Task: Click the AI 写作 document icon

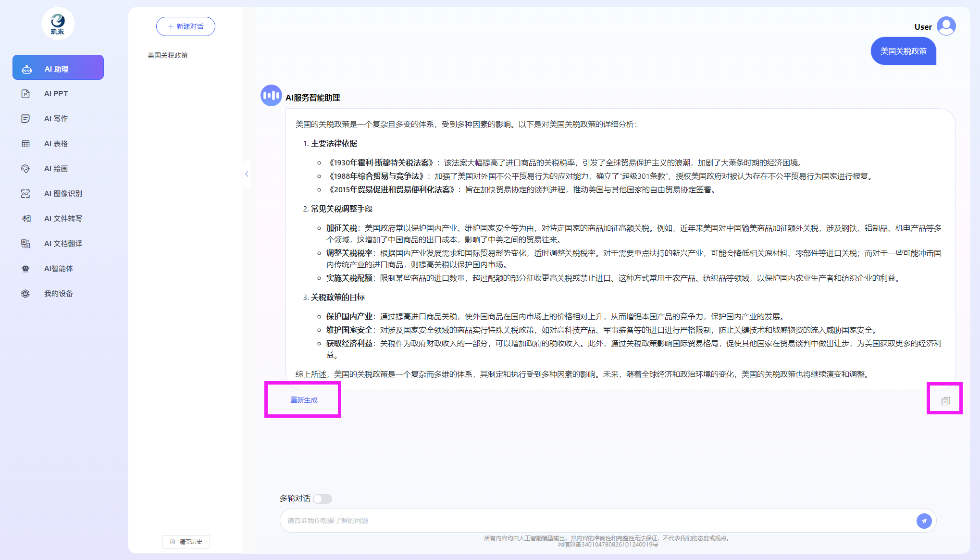Action: pos(26,119)
